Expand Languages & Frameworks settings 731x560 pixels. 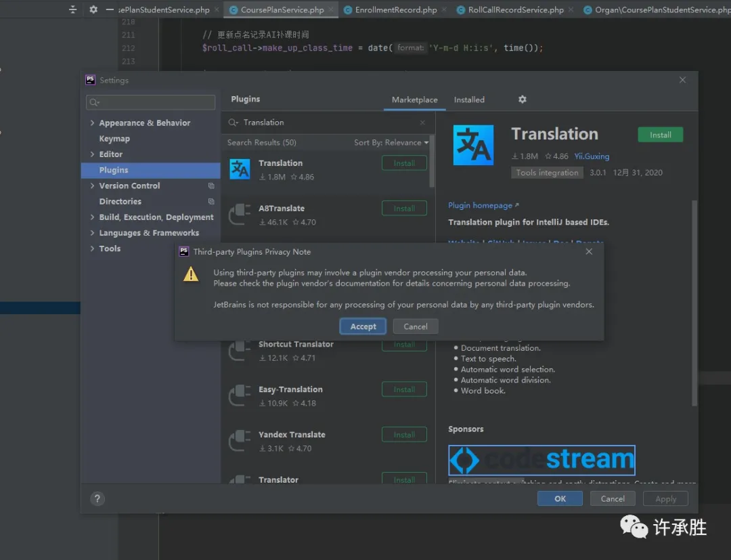(92, 233)
